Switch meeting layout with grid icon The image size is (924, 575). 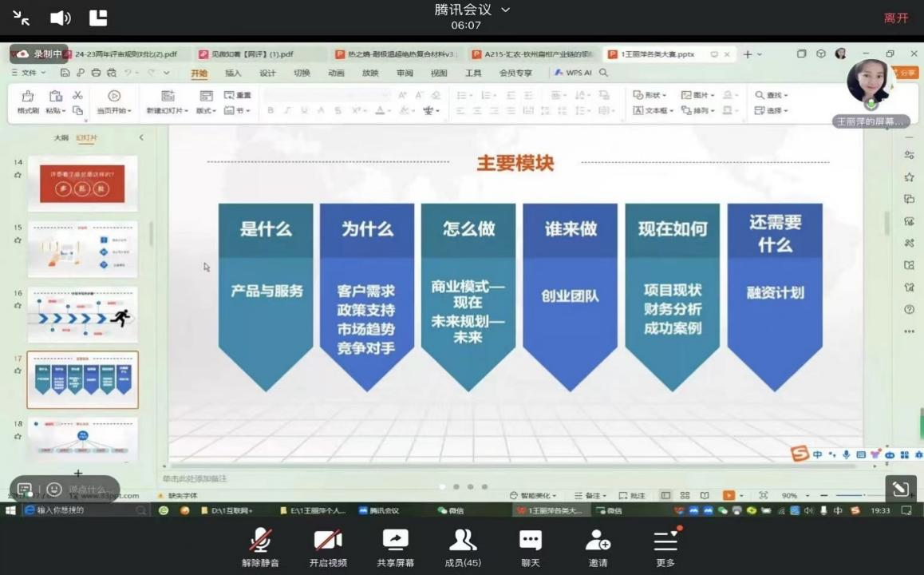(98, 18)
